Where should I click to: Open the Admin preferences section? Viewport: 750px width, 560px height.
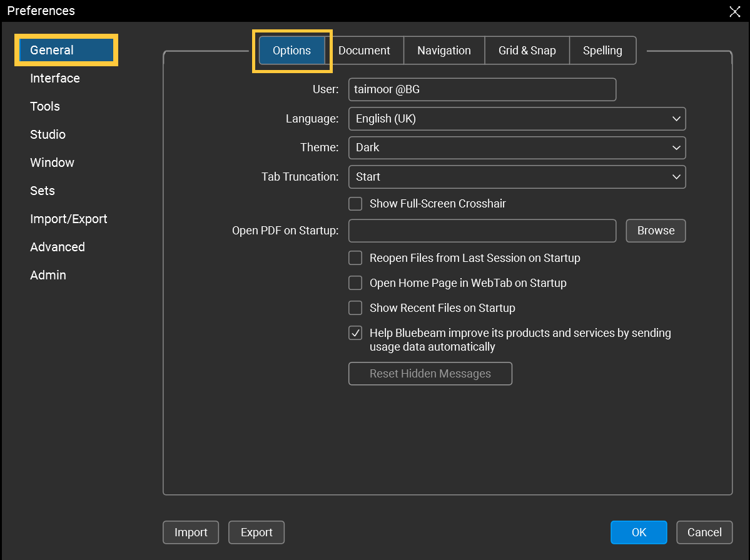point(48,275)
